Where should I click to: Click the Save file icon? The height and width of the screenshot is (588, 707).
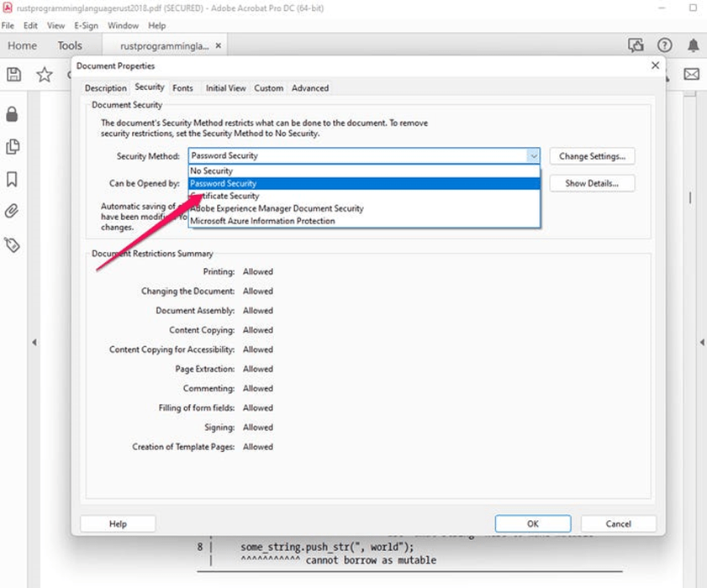click(13, 74)
